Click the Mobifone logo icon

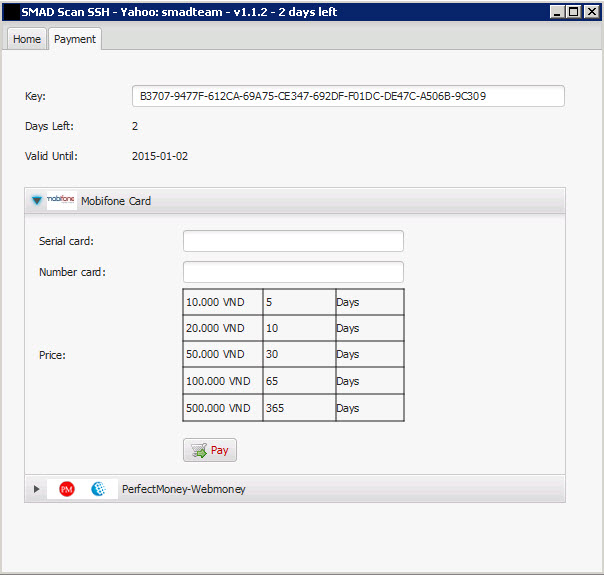62,200
